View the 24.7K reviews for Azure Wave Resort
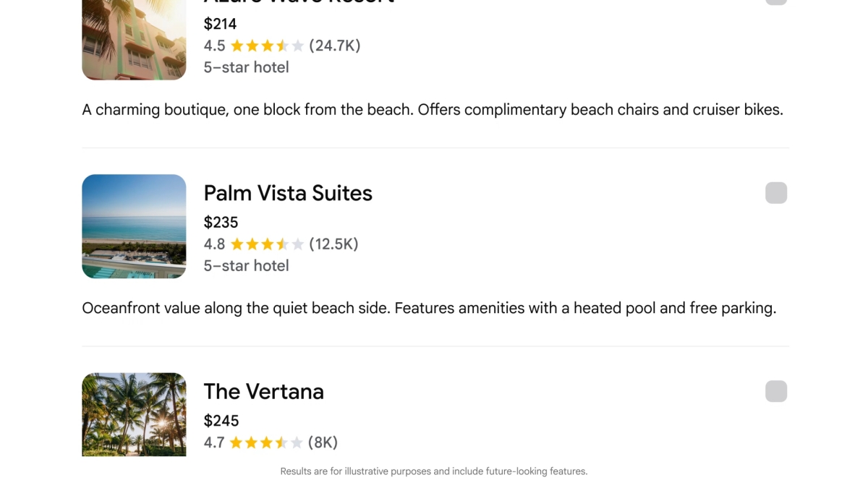The height and width of the screenshot is (488, 868). [336, 45]
